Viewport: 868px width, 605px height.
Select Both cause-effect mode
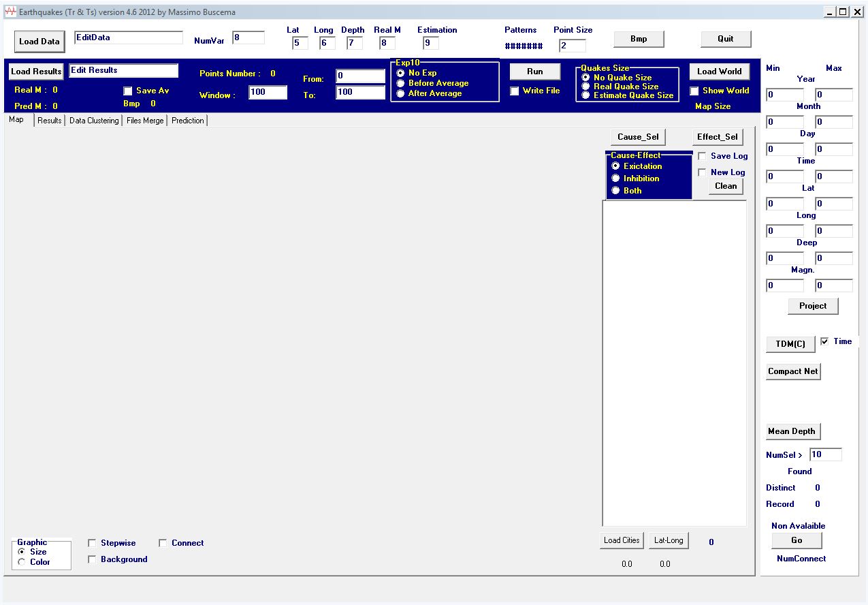tap(615, 191)
